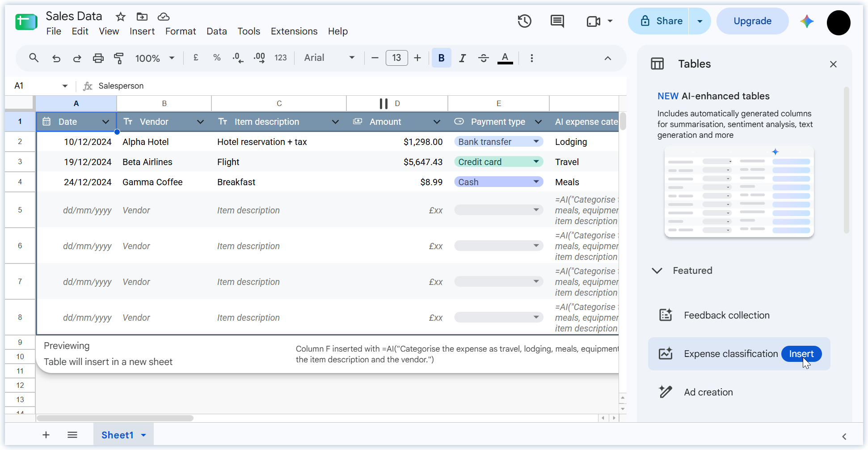Viewport: 868px width, 450px height.
Task: Click the font size input field
Action: (x=397, y=58)
